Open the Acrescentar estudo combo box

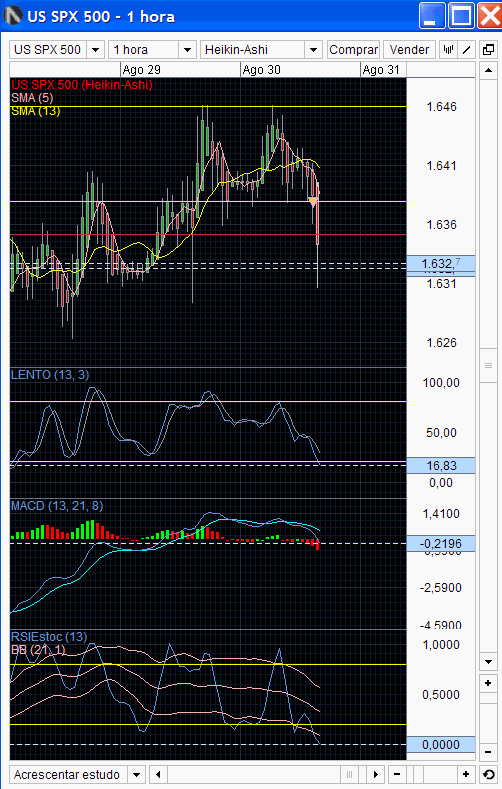pos(77,774)
